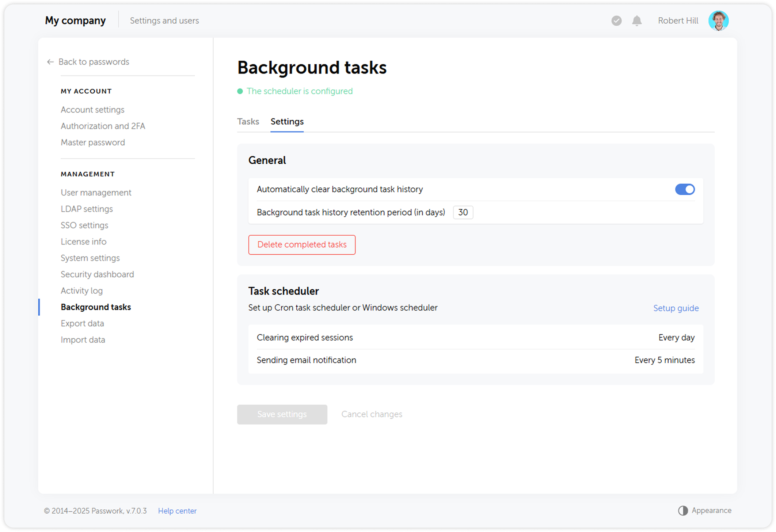Click the checkmark status icon in header

[x=616, y=21]
